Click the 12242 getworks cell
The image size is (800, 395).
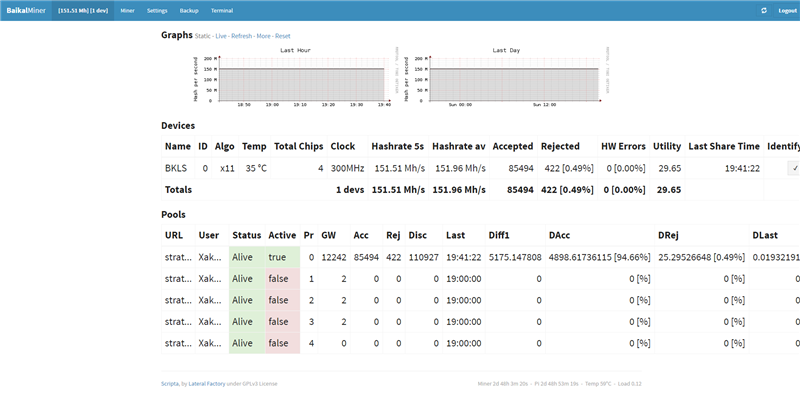pos(334,257)
